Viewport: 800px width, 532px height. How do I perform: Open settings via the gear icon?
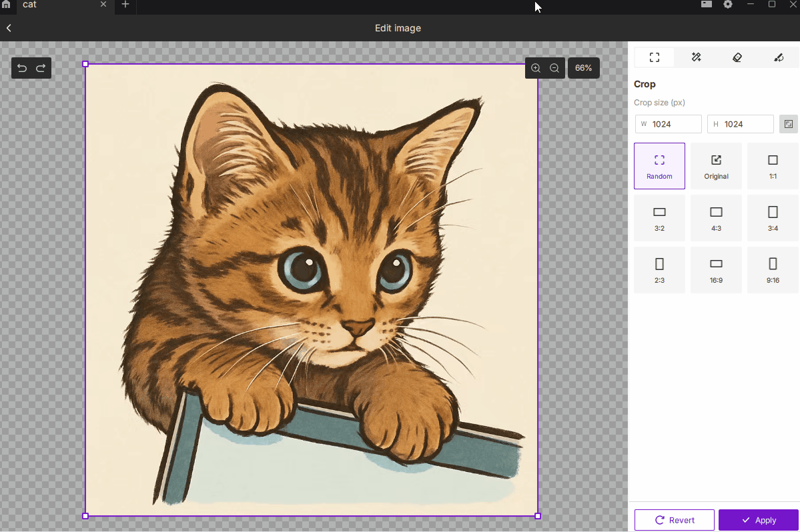pos(728,5)
